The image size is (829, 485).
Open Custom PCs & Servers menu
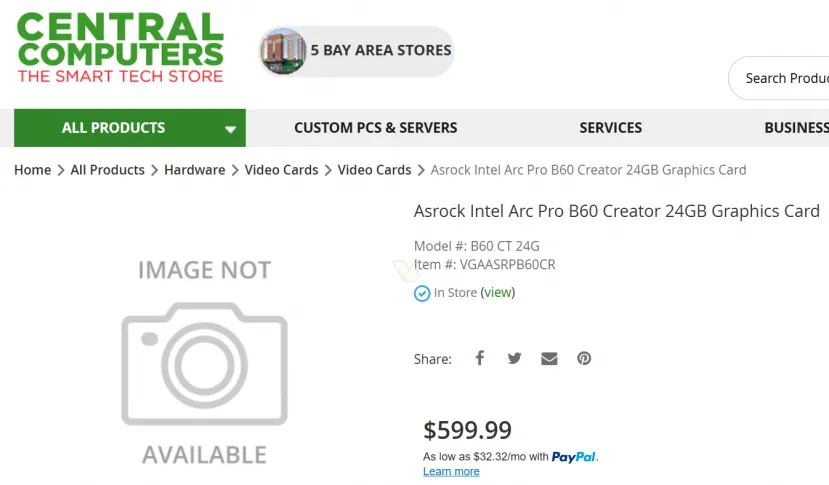coord(375,128)
